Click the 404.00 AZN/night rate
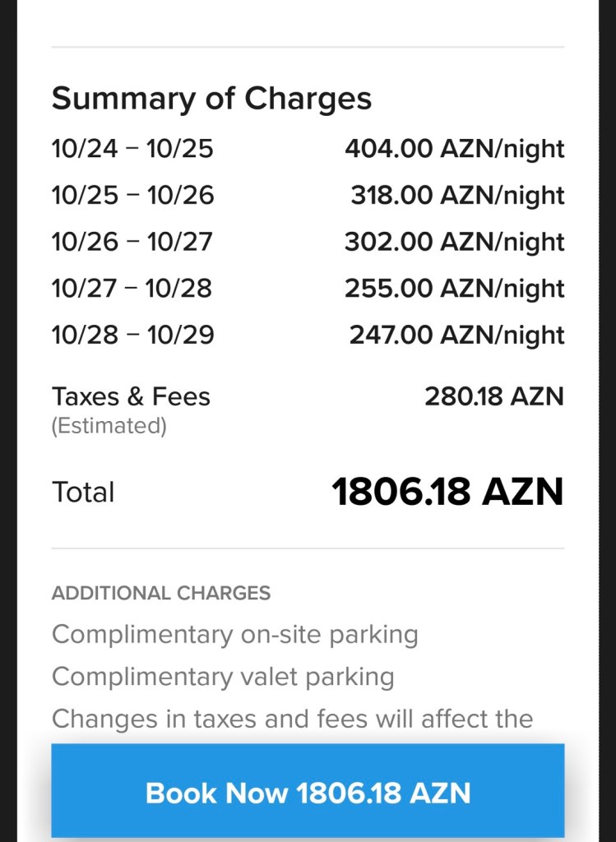The height and width of the screenshot is (842, 616). click(x=454, y=149)
